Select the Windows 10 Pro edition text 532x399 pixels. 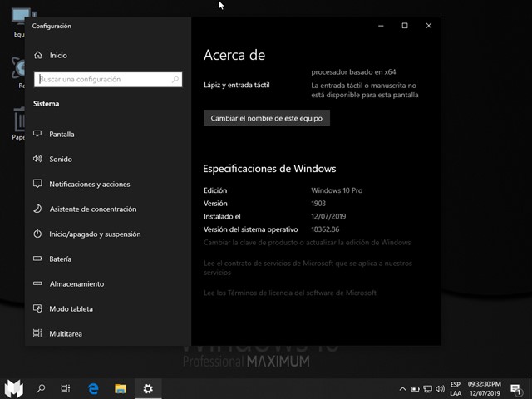(x=337, y=190)
